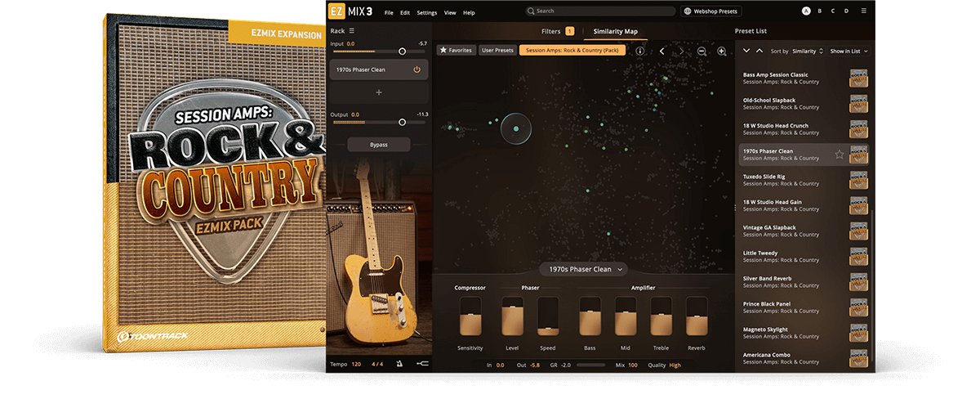Viewport: 980px width, 399px height.
Task: Star the 1970s Phaser Clean preset as favorite
Action: click(839, 154)
